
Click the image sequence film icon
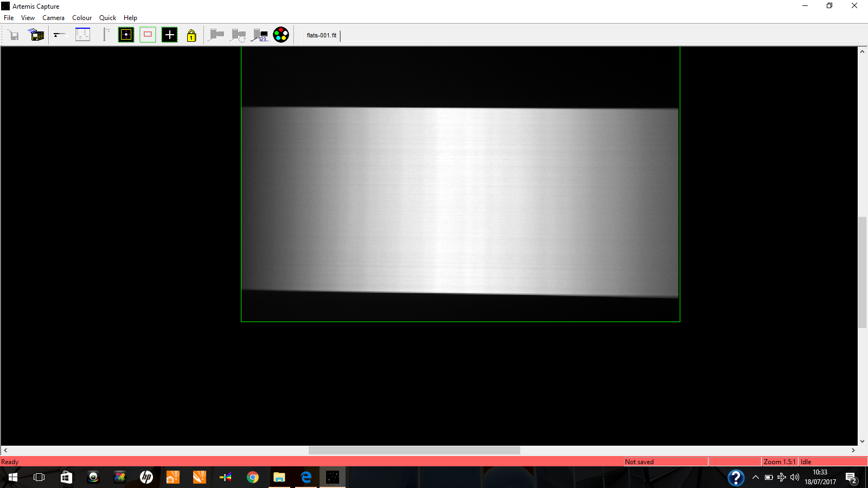pos(36,35)
